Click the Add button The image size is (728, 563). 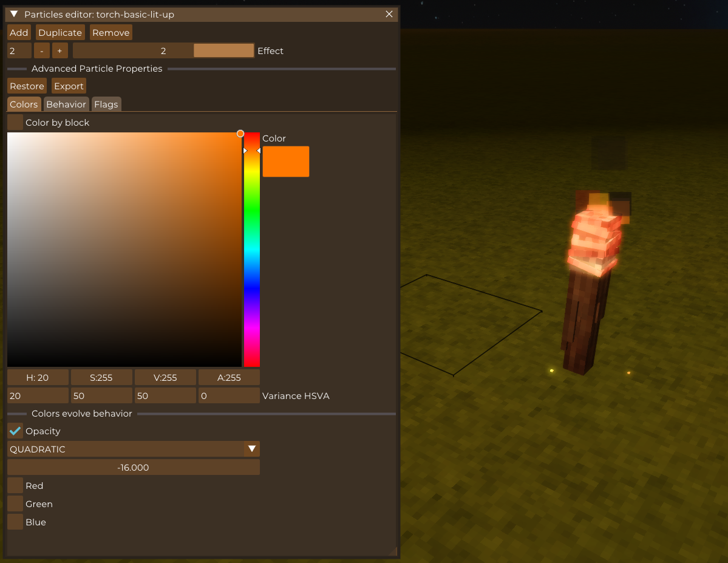[x=19, y=33]
